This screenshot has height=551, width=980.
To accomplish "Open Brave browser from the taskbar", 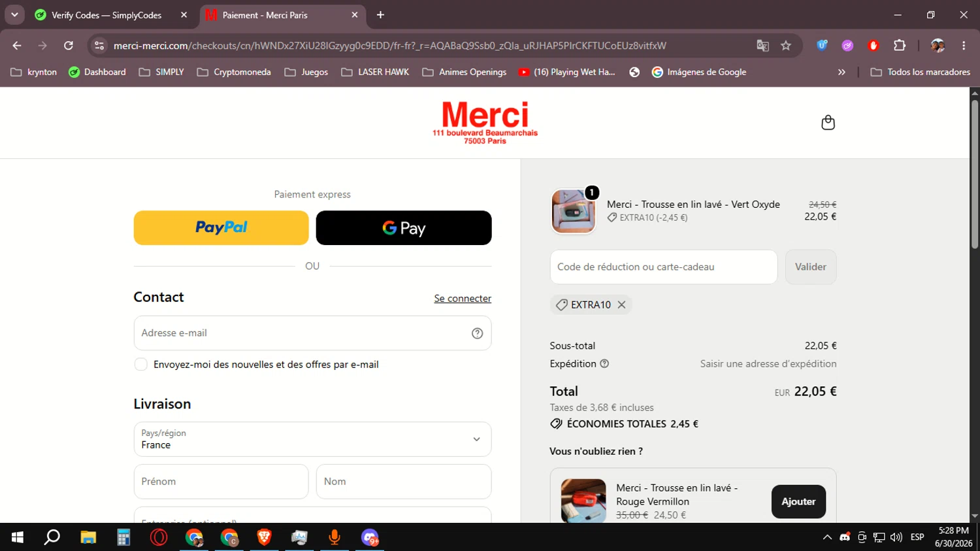I will (x=264, y=537).
